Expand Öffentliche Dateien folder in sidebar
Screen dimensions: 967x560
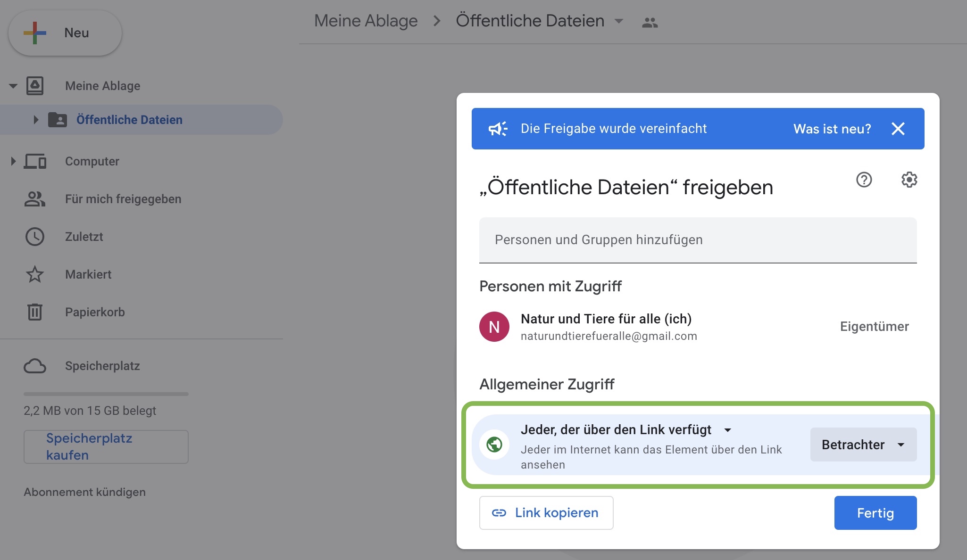click(36, 120)
